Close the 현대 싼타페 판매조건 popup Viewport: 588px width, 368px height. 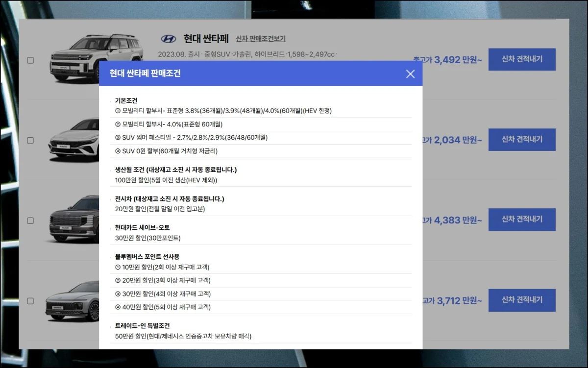[x=410, y=74]
